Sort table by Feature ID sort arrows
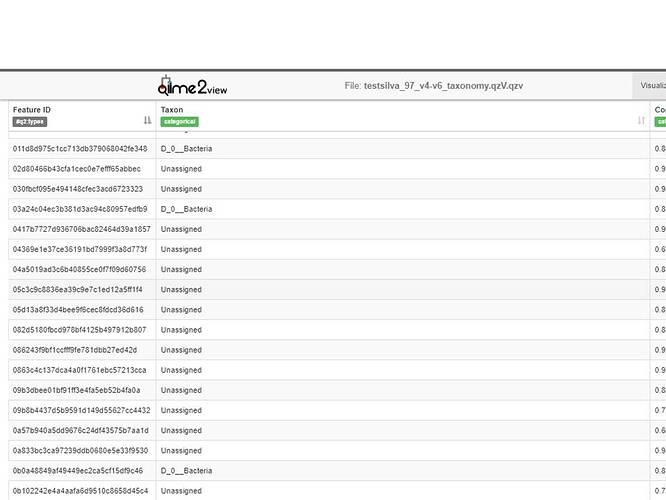 (x=148, y=121)
